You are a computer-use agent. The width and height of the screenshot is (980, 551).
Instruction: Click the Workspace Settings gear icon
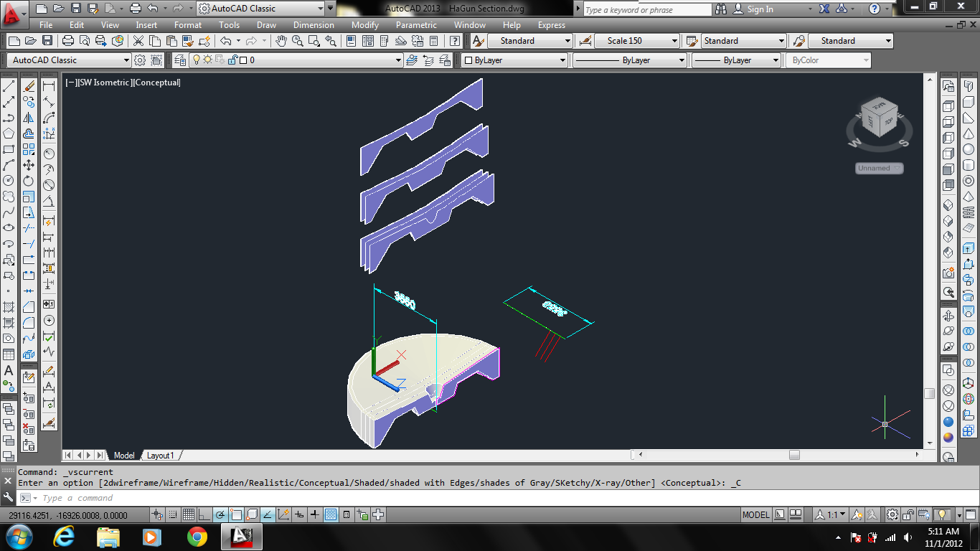click(140, 60)
